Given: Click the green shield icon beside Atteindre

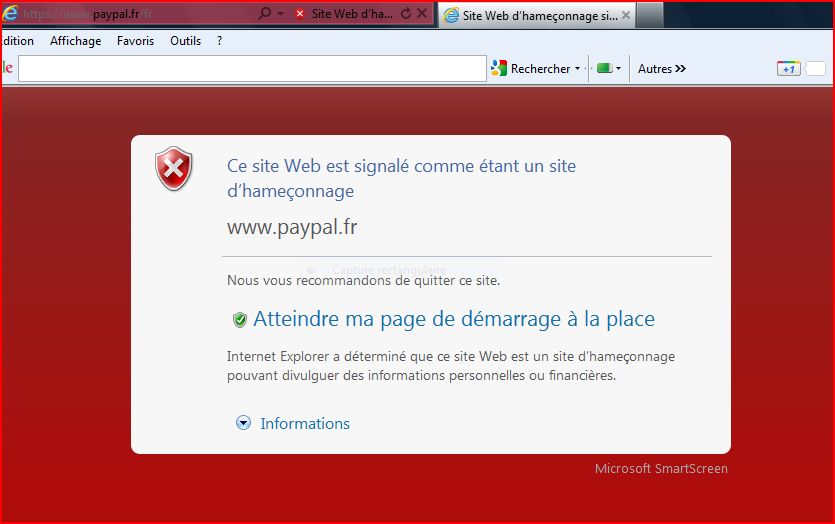Looking at the screenshot, I should pyautogui.click(x=240, y=320).
